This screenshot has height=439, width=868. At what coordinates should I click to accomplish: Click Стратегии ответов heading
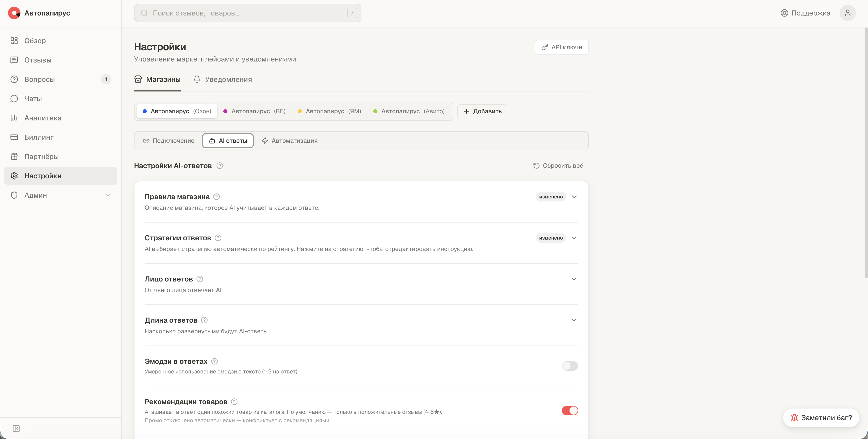click(x=178, y=238)
